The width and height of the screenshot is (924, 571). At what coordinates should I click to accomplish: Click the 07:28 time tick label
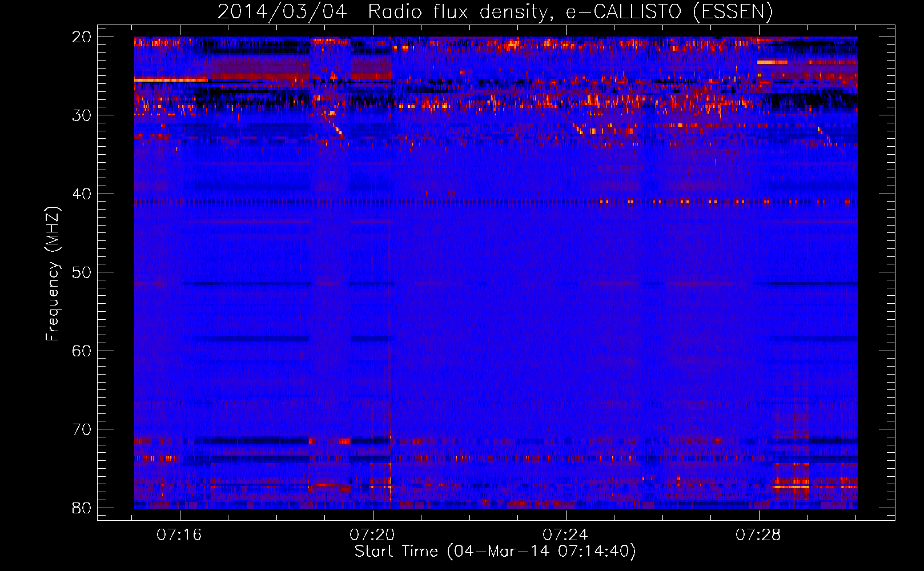tap(758, 535)
